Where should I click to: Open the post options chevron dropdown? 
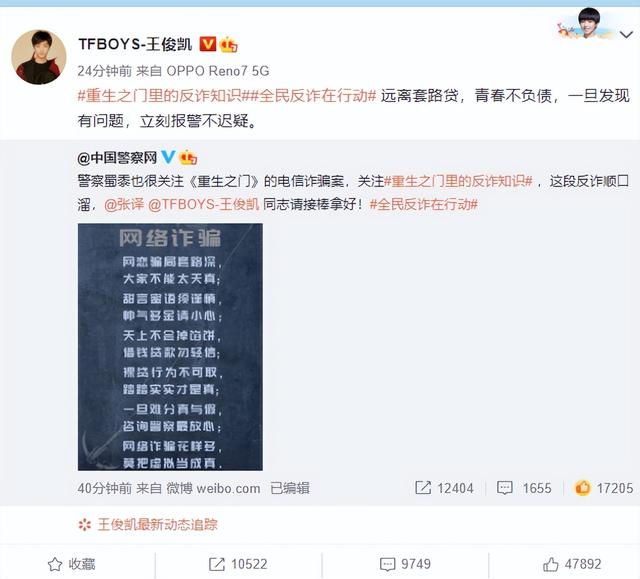[x=626, y=35]
